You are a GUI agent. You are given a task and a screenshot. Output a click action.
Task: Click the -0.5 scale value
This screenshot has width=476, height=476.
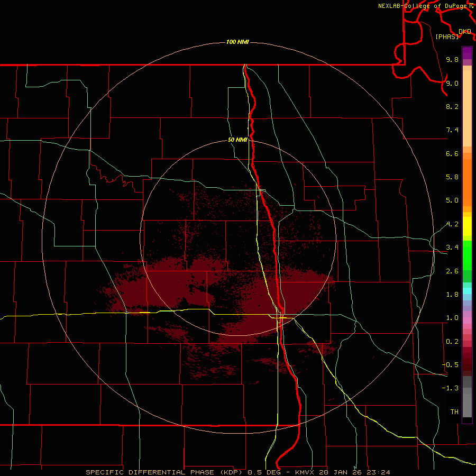[x=450, y=365]
